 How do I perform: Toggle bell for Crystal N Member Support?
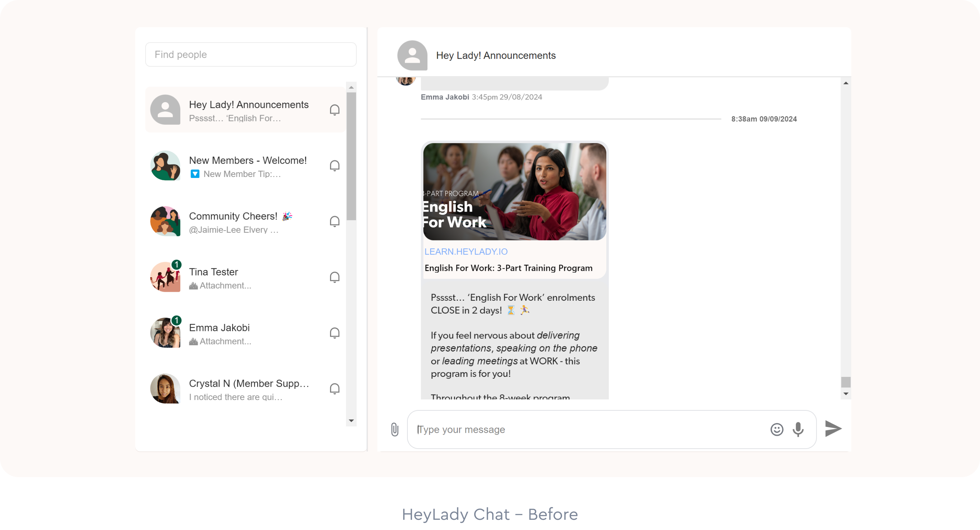point(334,389)
